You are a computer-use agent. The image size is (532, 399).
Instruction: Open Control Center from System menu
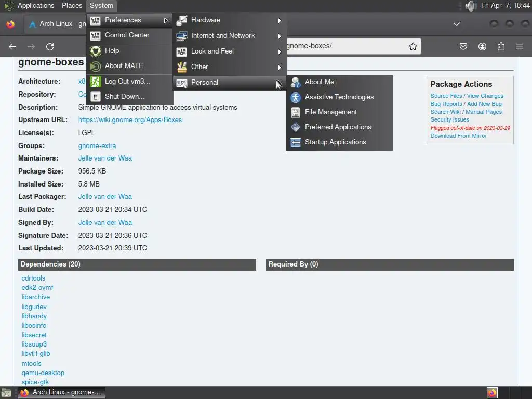click(x=129, y=35)
